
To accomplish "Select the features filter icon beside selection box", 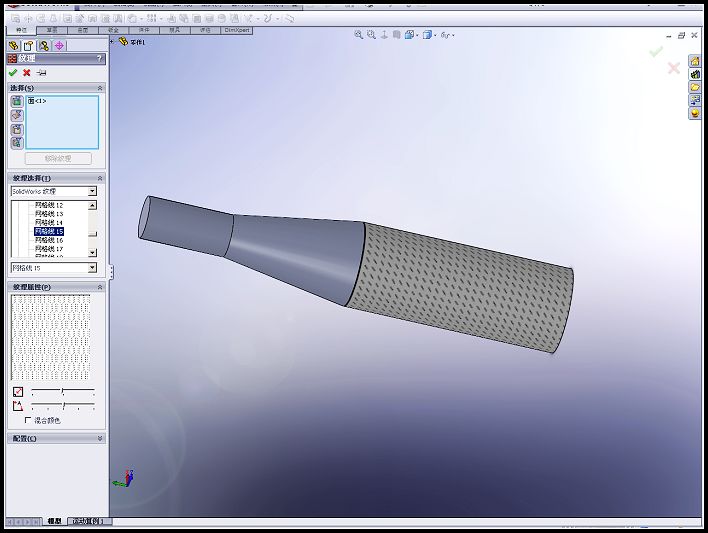I will click(17, 143).
